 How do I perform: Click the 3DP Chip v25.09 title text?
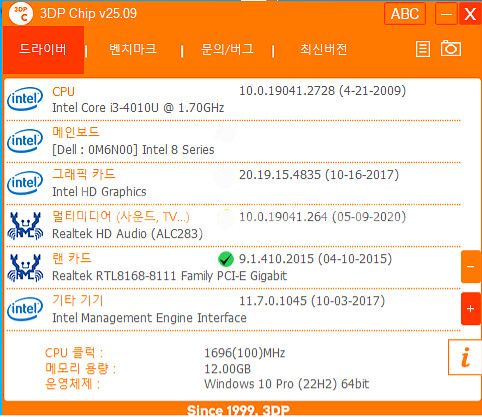click(88, 13)
